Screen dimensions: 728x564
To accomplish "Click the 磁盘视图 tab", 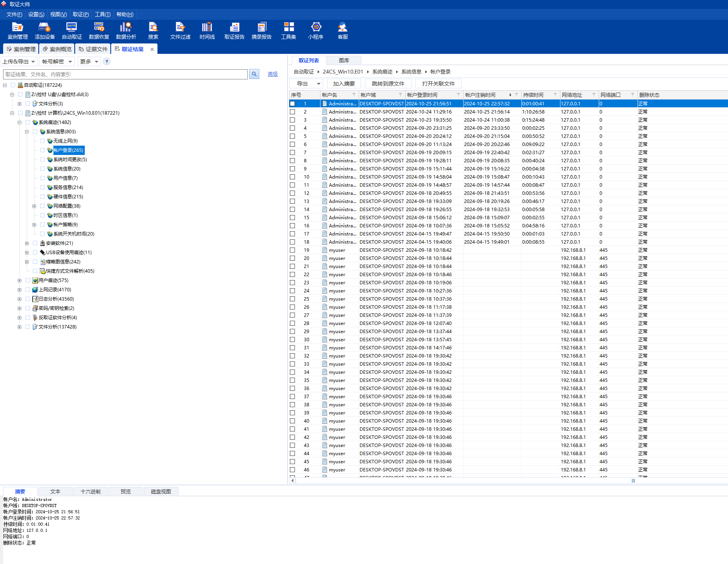I will 161,492.
